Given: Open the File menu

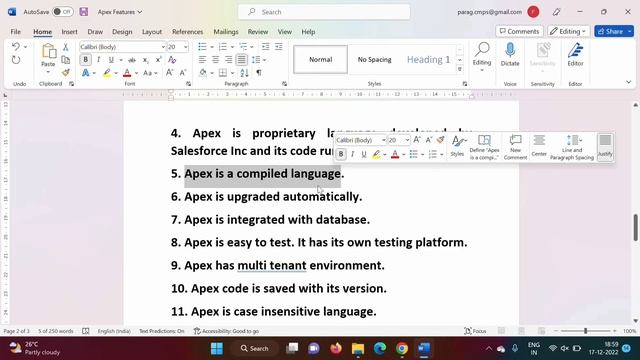Looking at the screenshot, I should 16,31.
